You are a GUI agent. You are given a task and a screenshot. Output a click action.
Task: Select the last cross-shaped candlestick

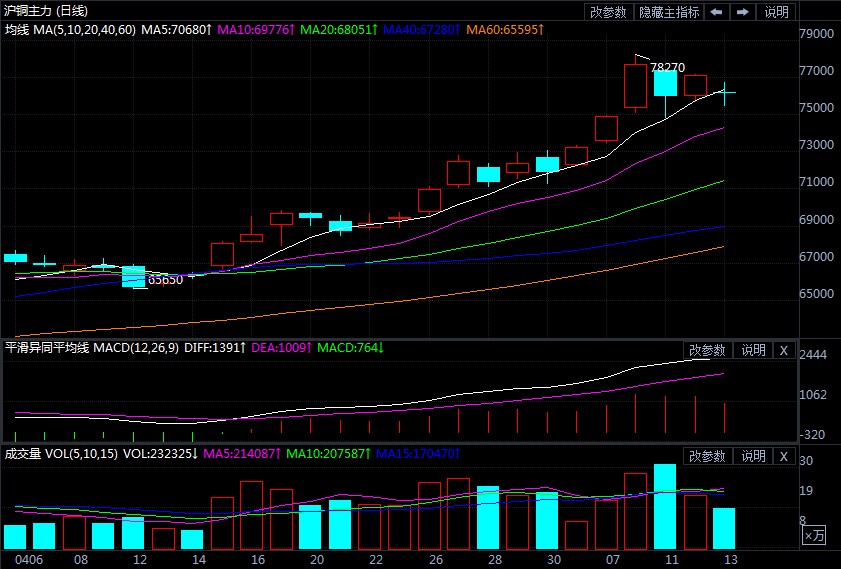[x=724, y=92]
